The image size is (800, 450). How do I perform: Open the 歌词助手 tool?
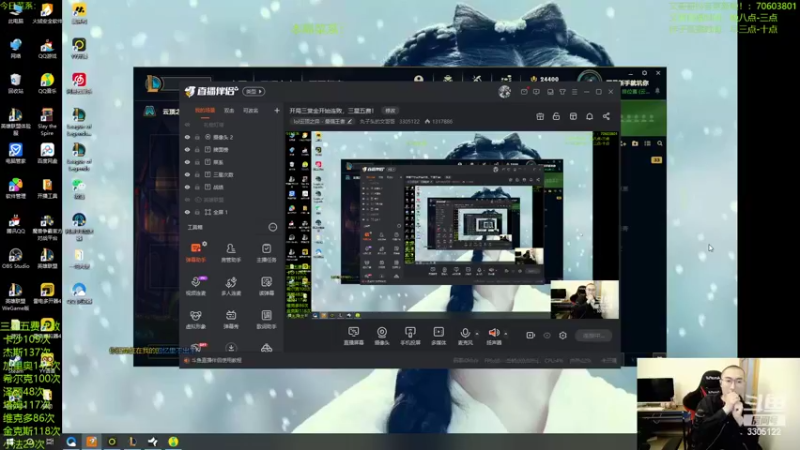click(x=266, y=319)
